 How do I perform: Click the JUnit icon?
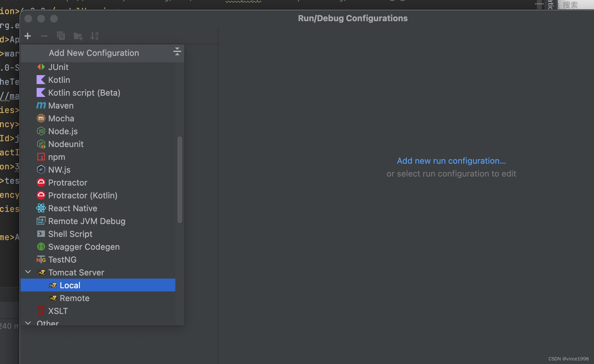[x=41, y=67]
